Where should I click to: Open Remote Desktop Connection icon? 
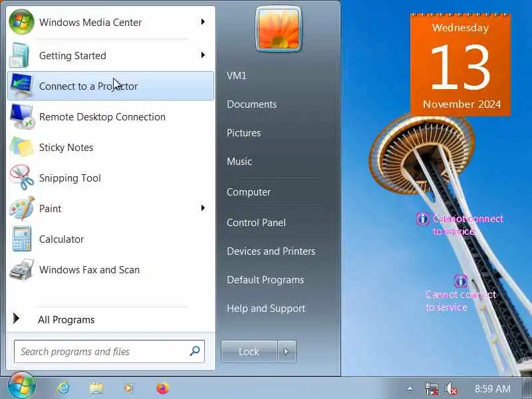click(x=21, y=117)
